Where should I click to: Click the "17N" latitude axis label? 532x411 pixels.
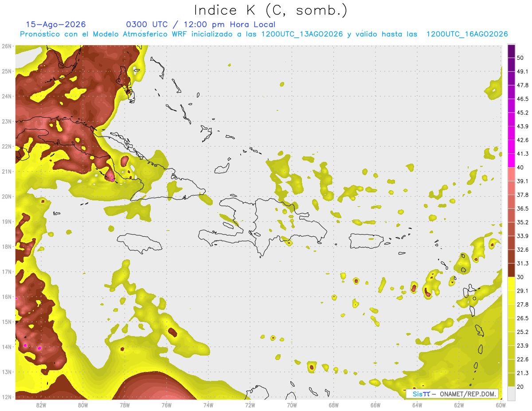point(7,271)
